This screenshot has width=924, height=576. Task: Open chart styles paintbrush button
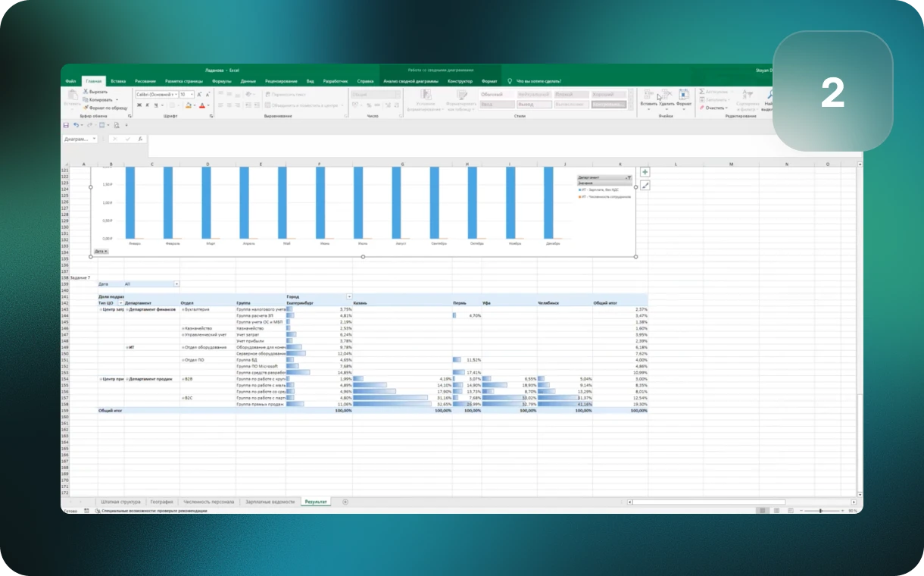pyautogui.click(x=645, y=185)
